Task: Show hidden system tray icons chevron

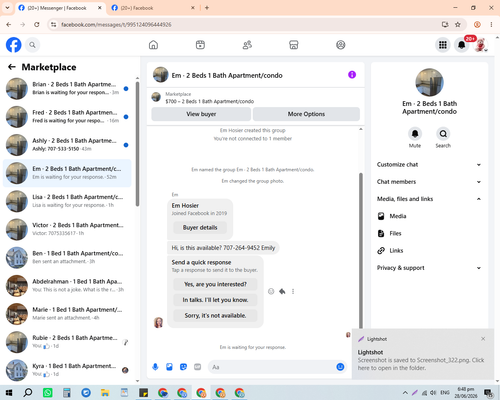Action: pyautogui.click(x=405, y=393)
